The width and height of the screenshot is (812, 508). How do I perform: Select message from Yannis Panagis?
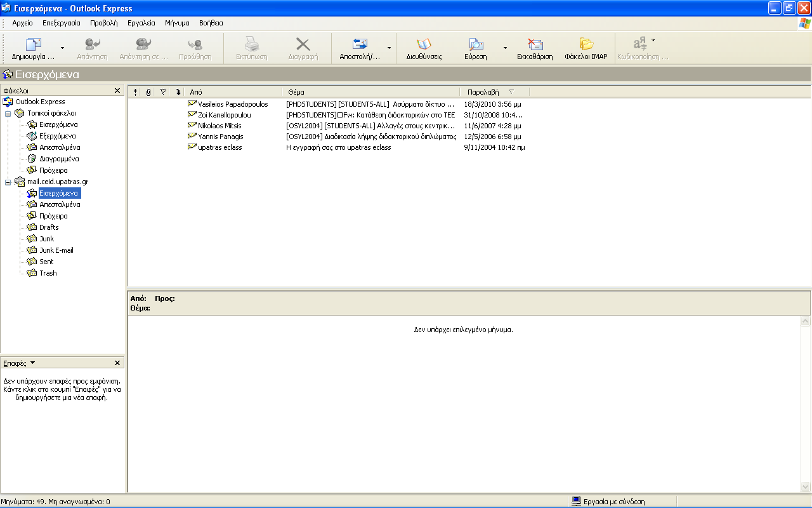click(x=220, y=137)
